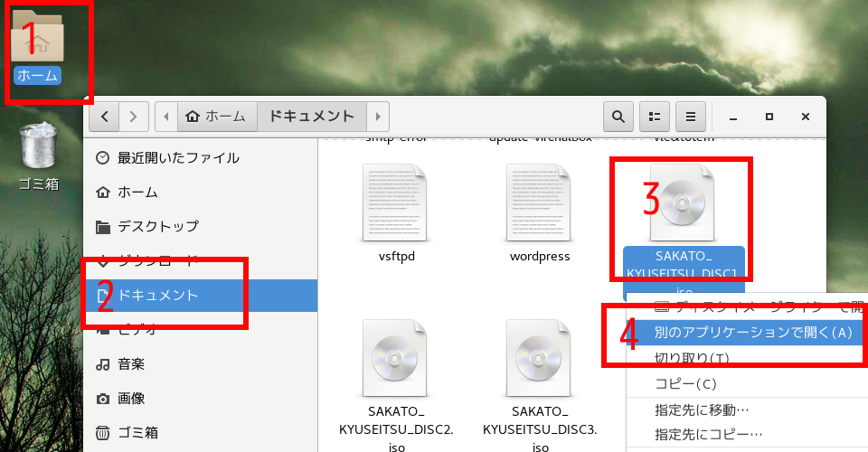Open the hamburger menu button
Viewport: 868px width, 452px height.
(690, 117)
